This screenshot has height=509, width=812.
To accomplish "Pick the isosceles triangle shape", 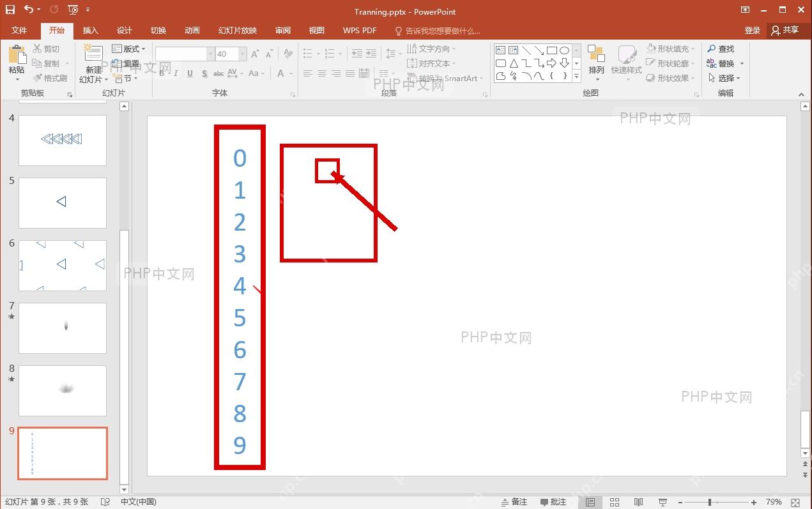I will click(513, 63).
